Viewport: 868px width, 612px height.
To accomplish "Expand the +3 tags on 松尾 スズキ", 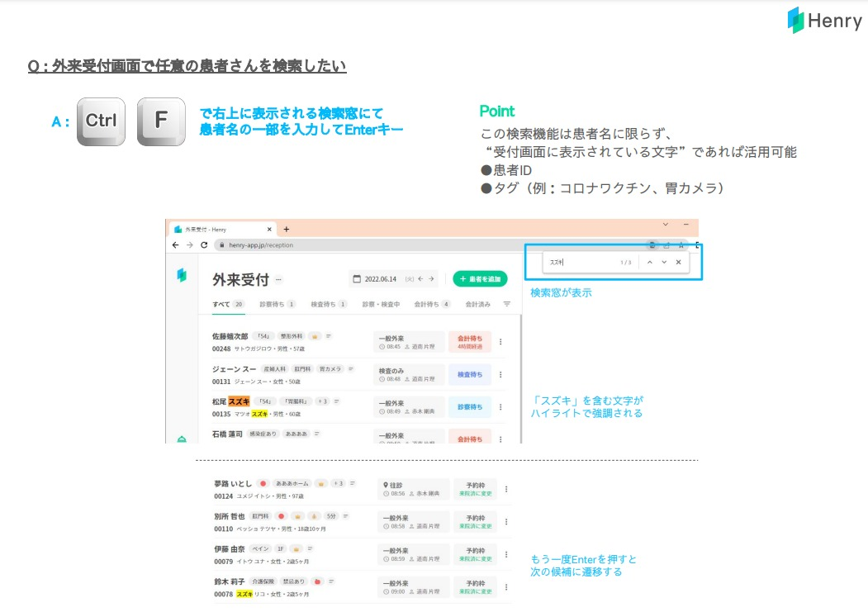I will (x=322, y=401).
